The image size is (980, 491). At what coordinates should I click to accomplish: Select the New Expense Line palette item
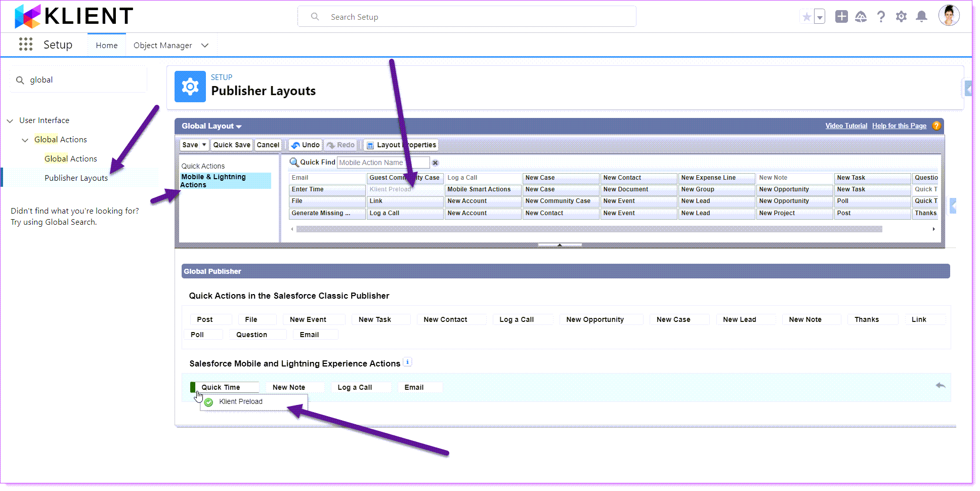coord(716,178)
